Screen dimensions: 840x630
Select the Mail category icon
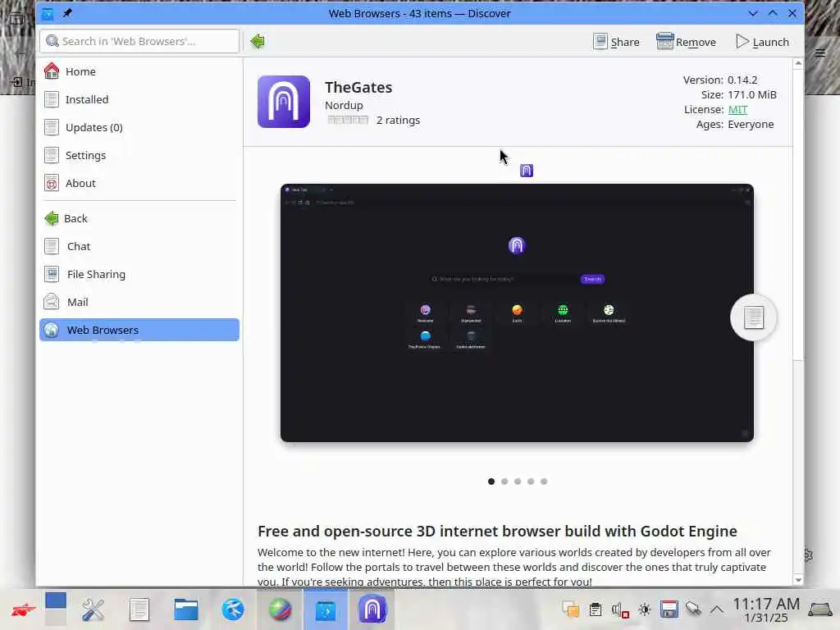coord(52,302)
